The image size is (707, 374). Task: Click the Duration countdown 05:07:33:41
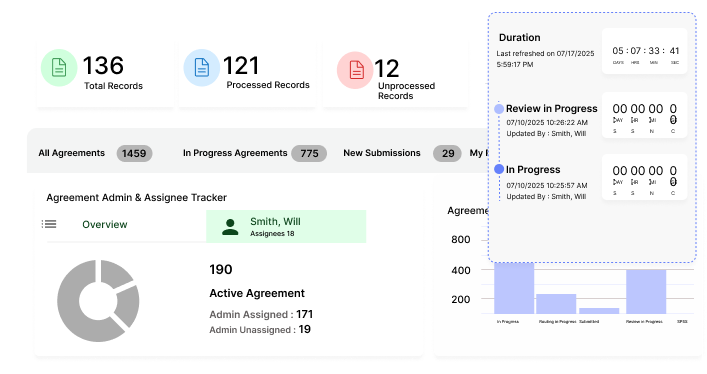(645, 51)
